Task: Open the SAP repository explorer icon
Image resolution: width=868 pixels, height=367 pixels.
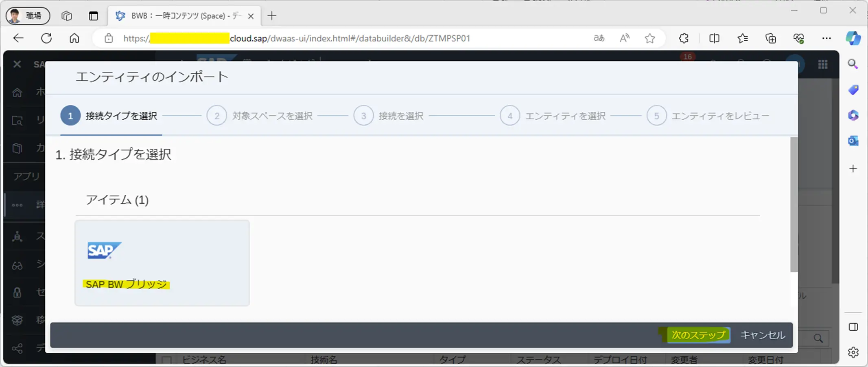Action: tap(17, 121)
